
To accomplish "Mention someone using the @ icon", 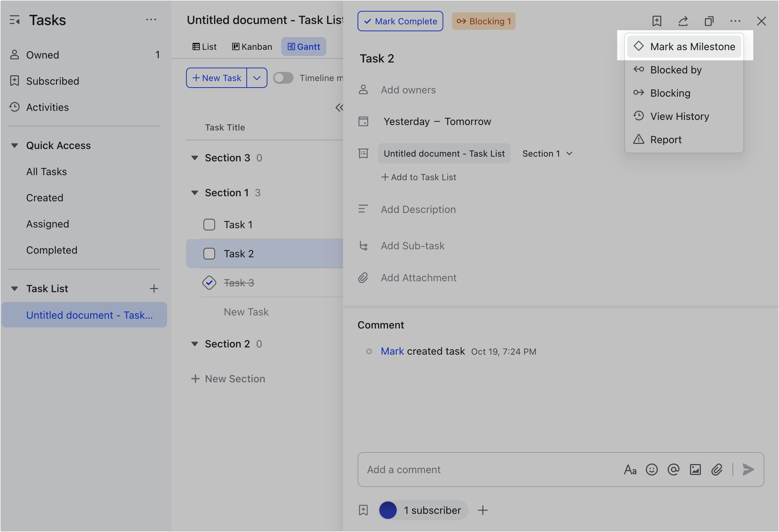I will tap(674, 469).
